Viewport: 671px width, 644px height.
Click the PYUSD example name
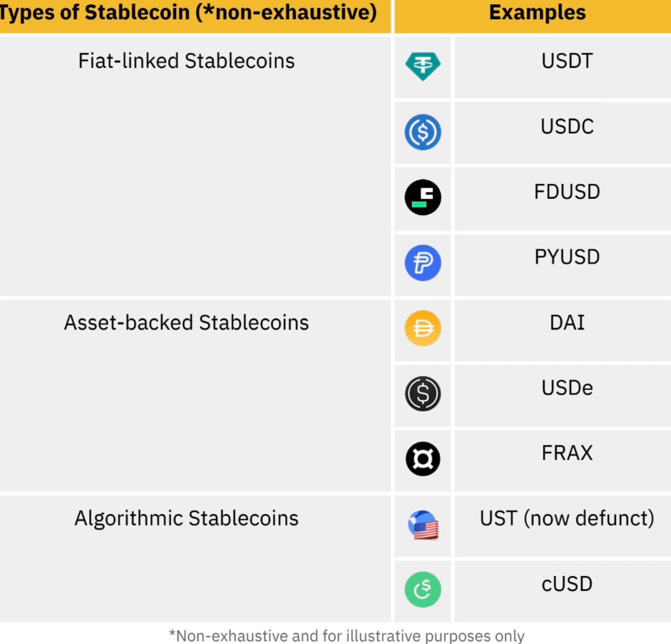click(x=567, y=257)
